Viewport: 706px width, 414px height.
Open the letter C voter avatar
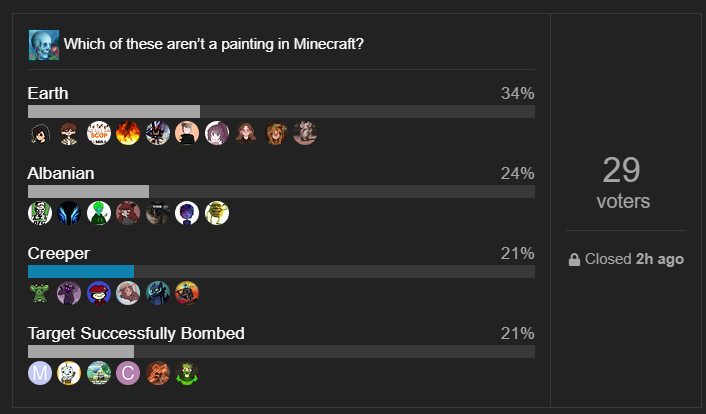tap(128, 373)
